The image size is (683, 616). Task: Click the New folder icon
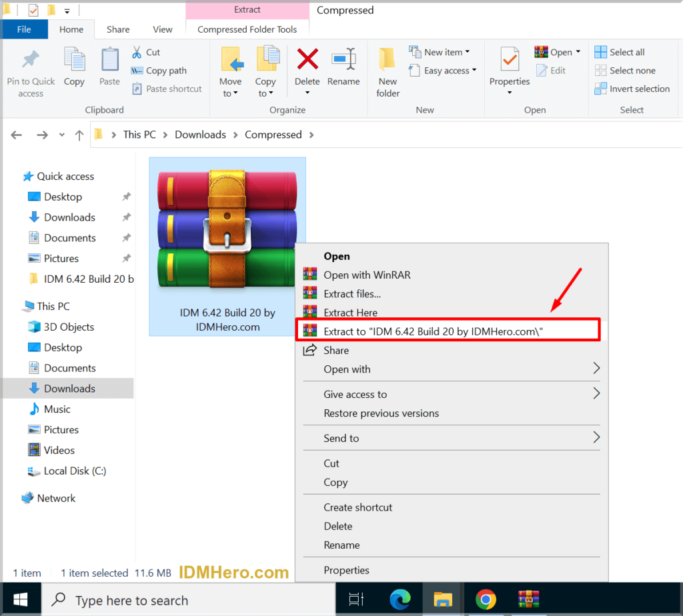[387, 59]
